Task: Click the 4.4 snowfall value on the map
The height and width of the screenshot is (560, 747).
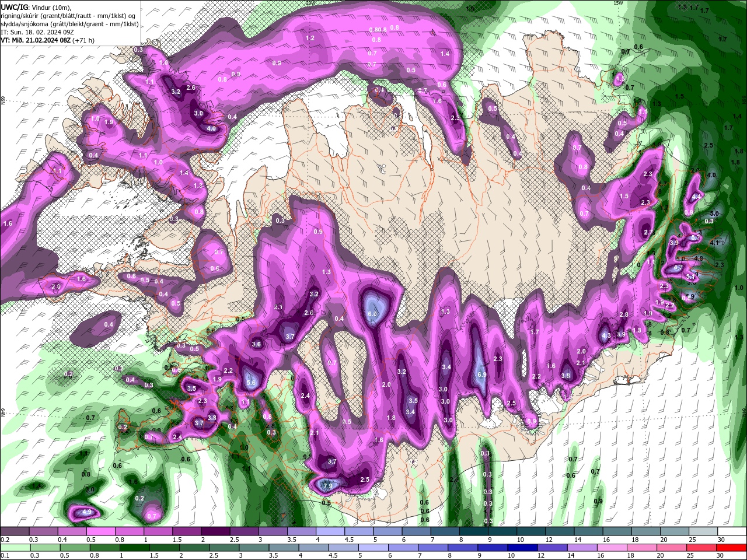Action: pyautogui.click(x=696, y=197)
